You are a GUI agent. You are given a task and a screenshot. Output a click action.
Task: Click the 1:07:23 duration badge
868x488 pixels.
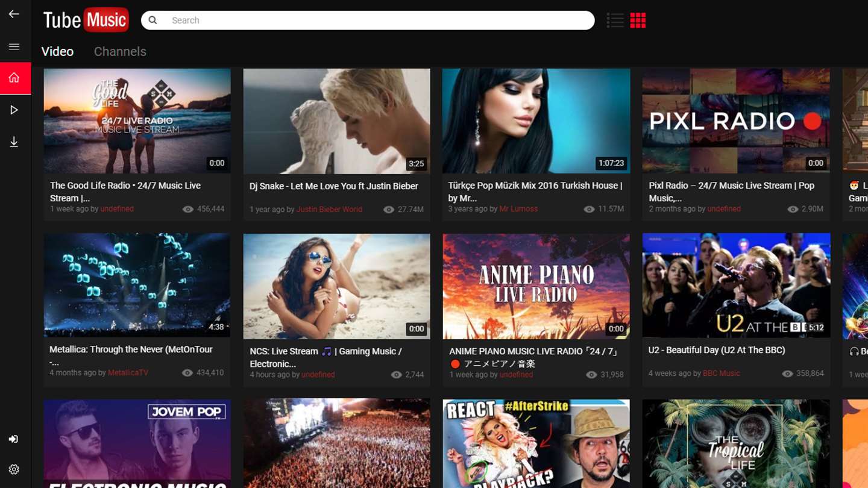point(611,163)
